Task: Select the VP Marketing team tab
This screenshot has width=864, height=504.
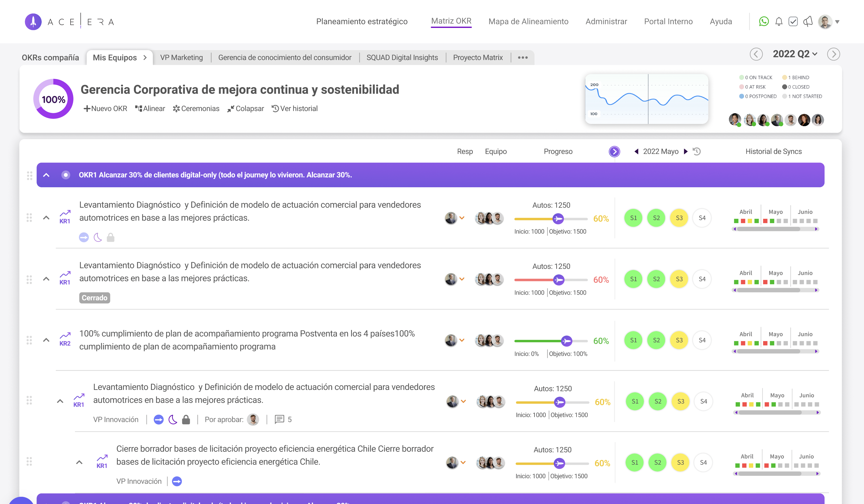Action: (x=181, y=58)
